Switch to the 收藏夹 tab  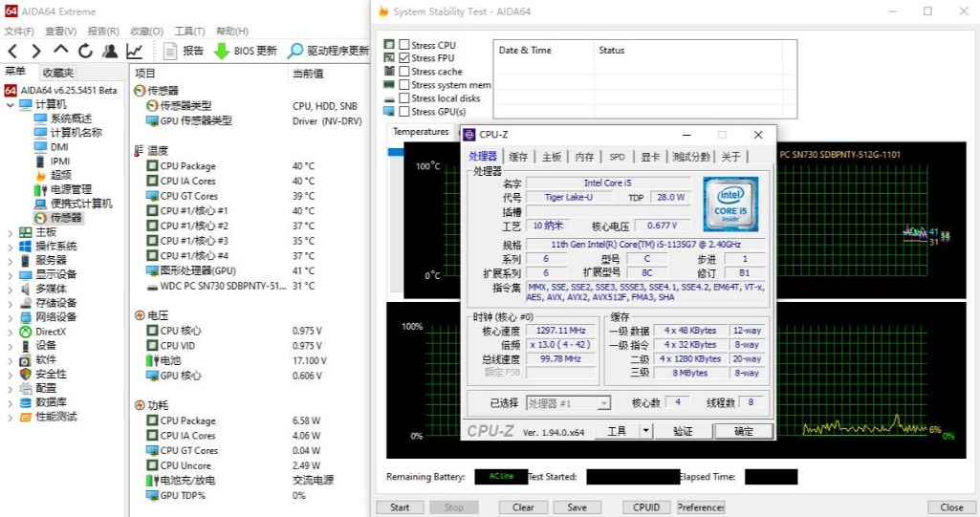57,73
